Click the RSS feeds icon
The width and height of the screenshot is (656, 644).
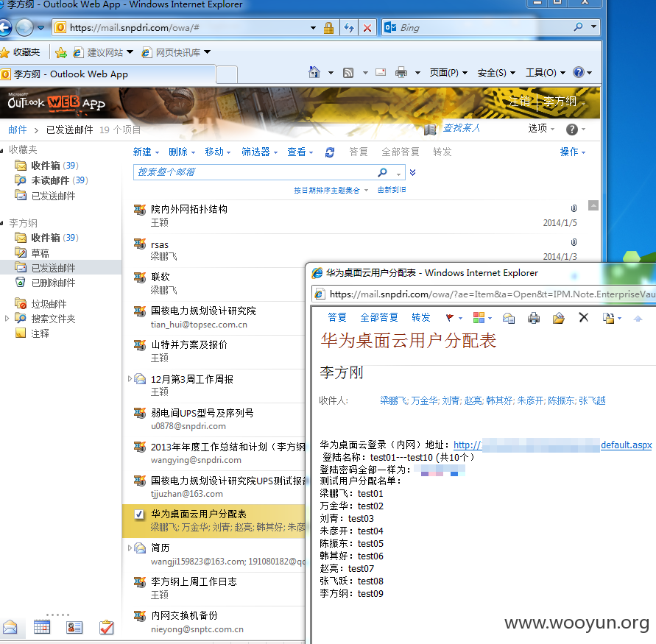tap(348, 73)
